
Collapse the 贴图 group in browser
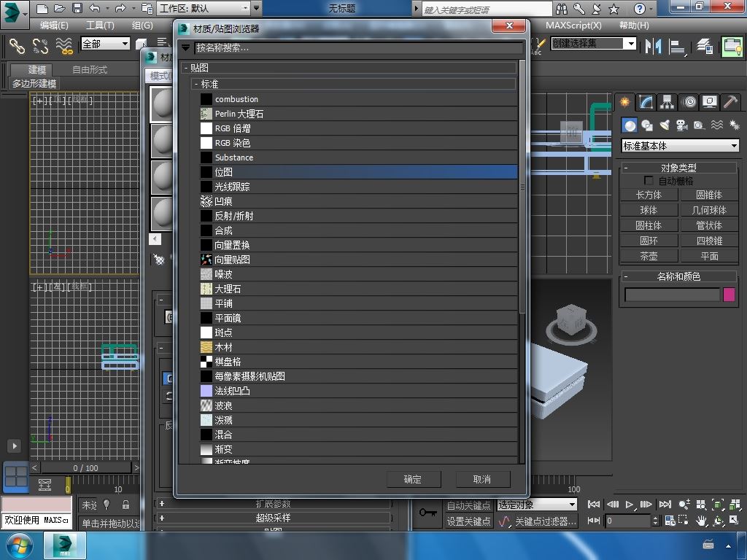(186, 68)
